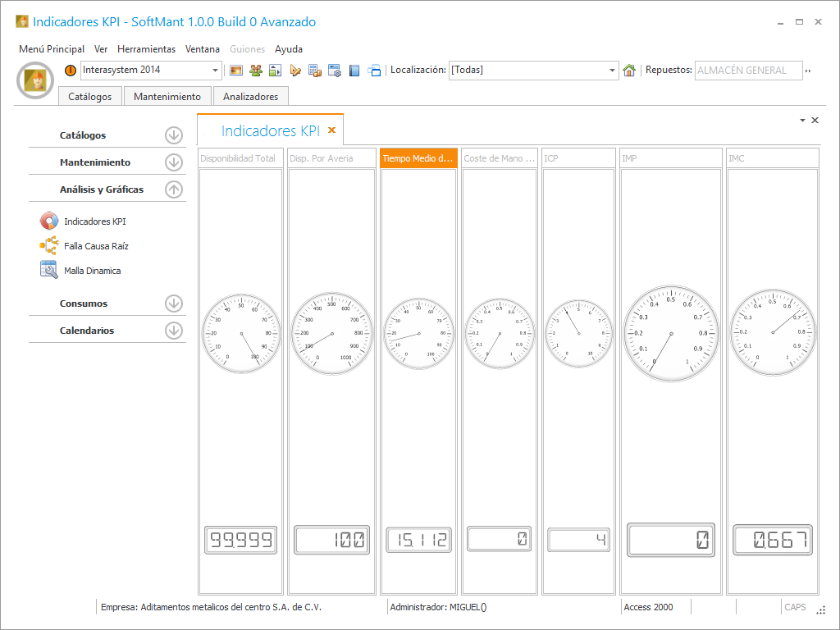Open the Herramientas menu
840x630 pixels.
146,49
